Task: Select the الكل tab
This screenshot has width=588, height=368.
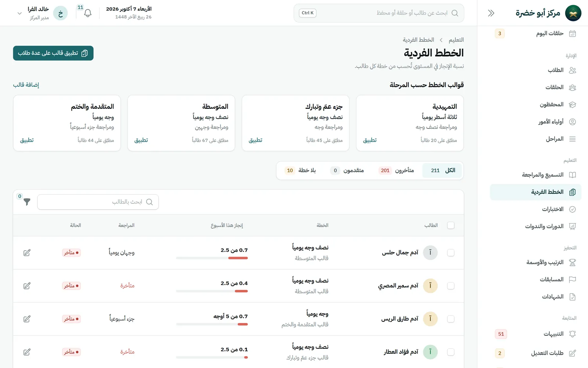Action: [442, 170]
